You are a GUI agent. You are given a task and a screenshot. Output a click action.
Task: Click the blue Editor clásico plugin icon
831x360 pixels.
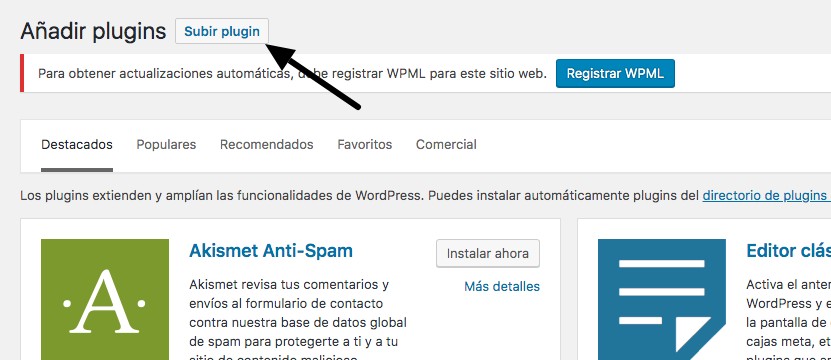click(661, 300)
